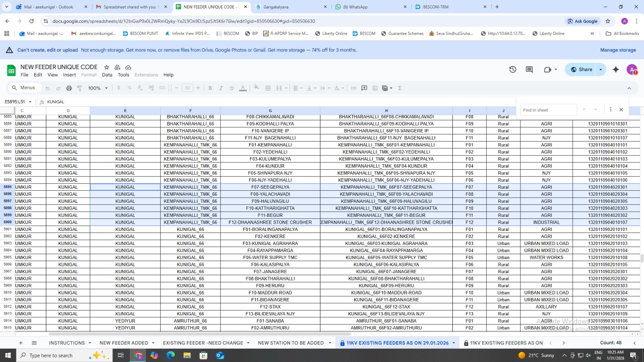
Task: Open the zoom 100% dropdown
Action: pos(98,88)
